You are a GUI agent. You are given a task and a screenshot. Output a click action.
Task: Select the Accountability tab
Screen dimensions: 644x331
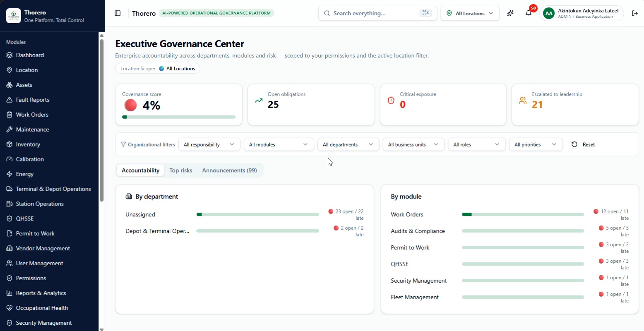pyautogui.click(x=141, y=170)
